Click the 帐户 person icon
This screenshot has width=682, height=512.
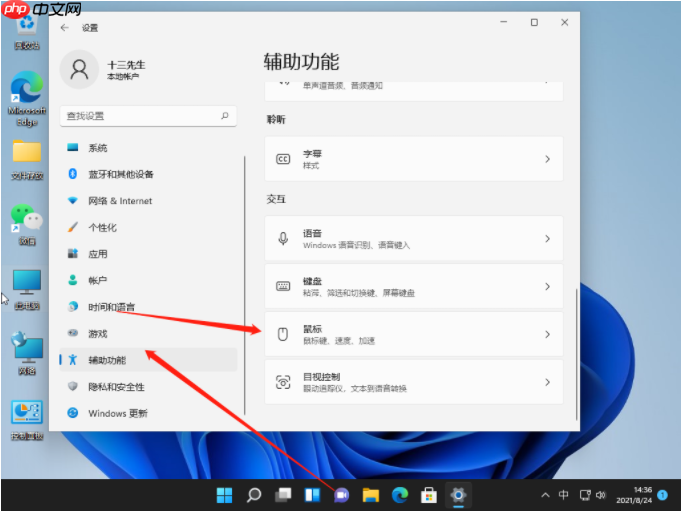pos(73,280)
